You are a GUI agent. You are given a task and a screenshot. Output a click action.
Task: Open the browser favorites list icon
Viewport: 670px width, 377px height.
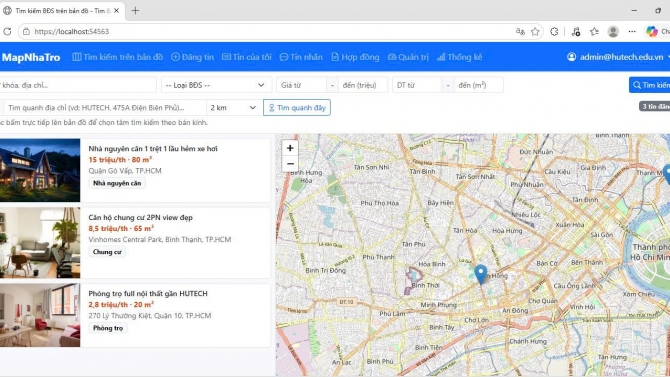click(594, 31)
